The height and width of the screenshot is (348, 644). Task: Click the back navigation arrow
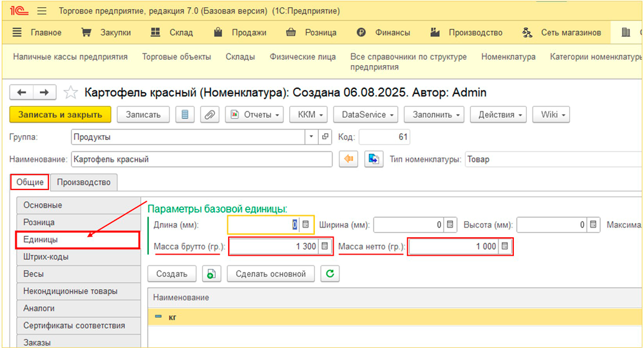point(22,93)
